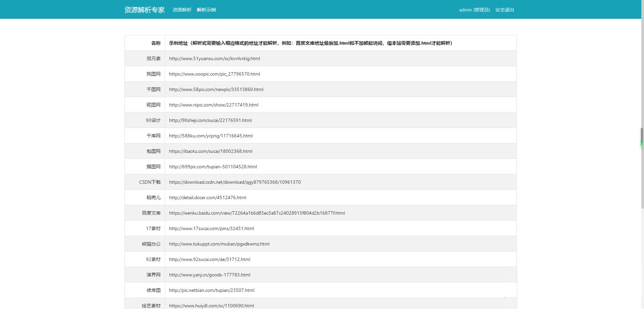Open the 资源解析 nav menu item
The width and height of the screenshot is (644, 309).
coord(182,10)
